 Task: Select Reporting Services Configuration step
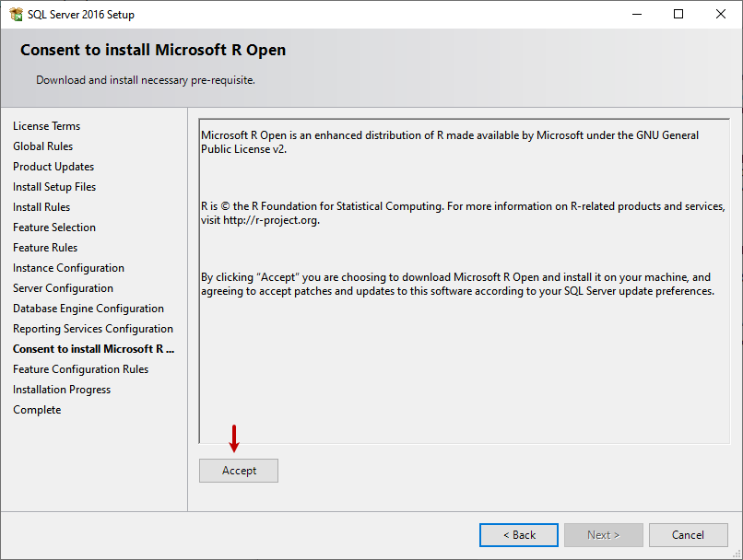point(93,329)
